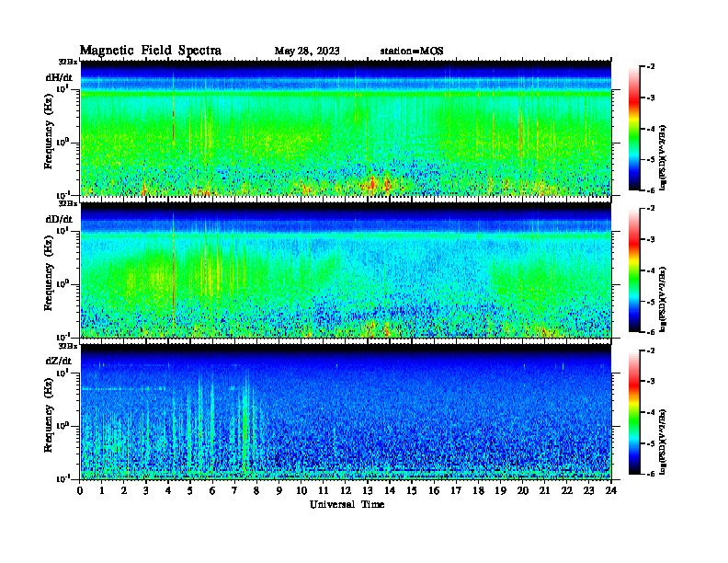The height and width of the screenshot is (563, 728).
Task: Click the log(PSD) units label beside dZ/dt color bar
Action: (663, 442)
